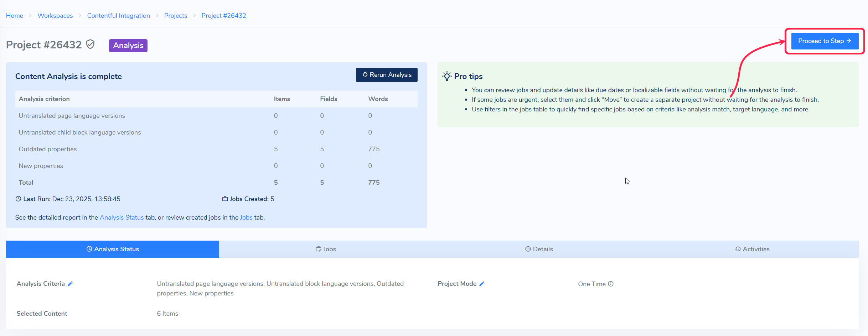Click the briefcase icon beside Jobs Created
The image size is (868, 336).
(225, 199)
